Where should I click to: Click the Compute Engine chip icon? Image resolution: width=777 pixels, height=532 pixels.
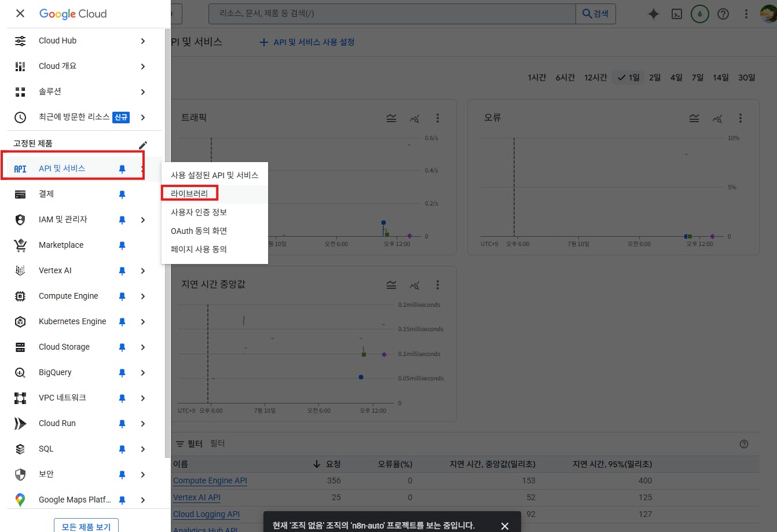point(20,296)
